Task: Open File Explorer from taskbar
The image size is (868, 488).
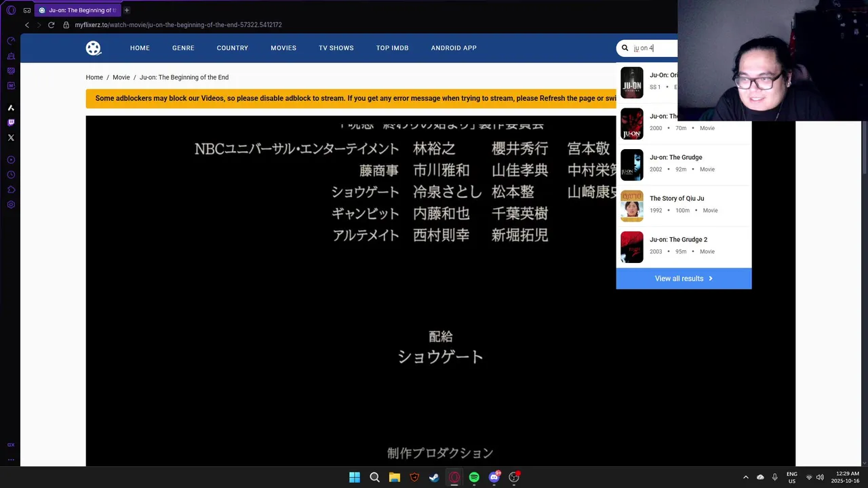Action: pyautogui.click(x=394, y=477)
